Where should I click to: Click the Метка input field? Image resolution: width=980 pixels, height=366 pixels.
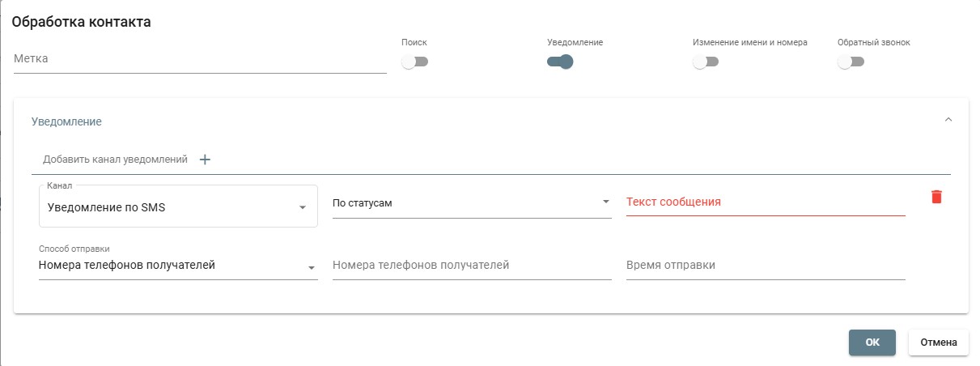(x=200, y=59)
